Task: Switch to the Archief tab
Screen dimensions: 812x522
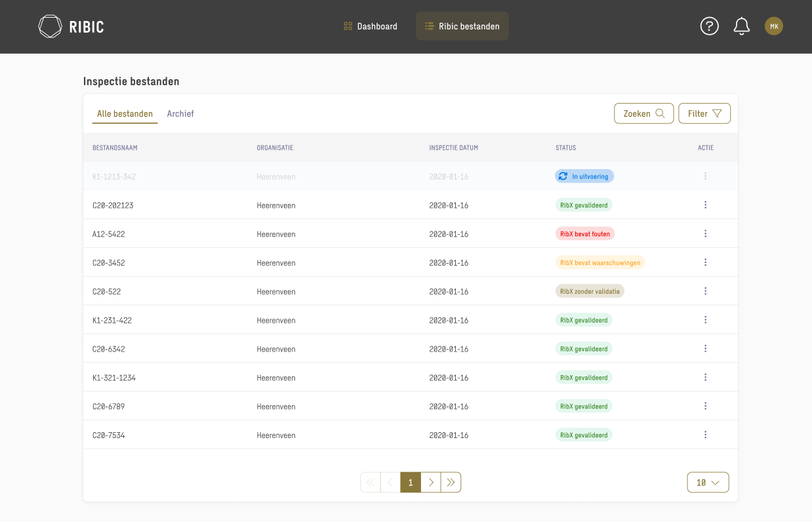Action: click(180, 114)
